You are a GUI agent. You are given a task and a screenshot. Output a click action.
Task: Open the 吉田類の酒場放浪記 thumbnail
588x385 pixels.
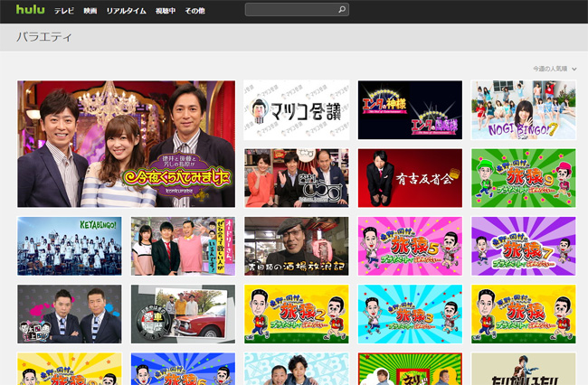[x=296, y=246]
